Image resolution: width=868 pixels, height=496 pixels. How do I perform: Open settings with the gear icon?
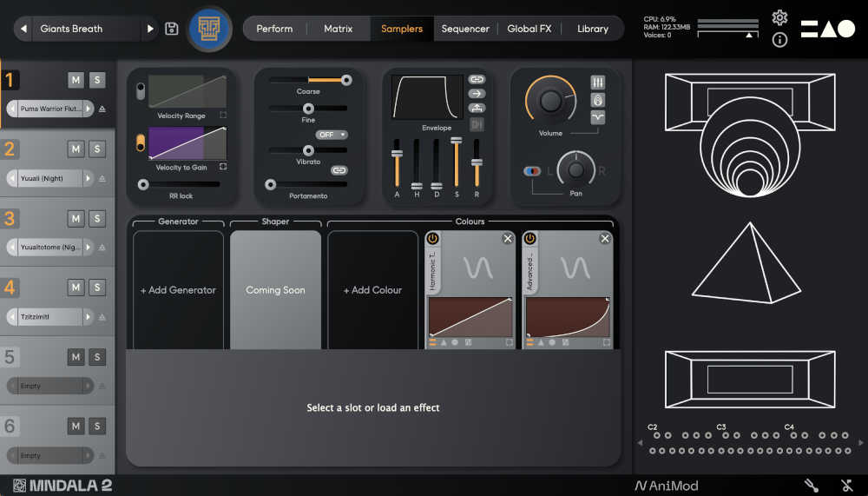pos(779,17)
